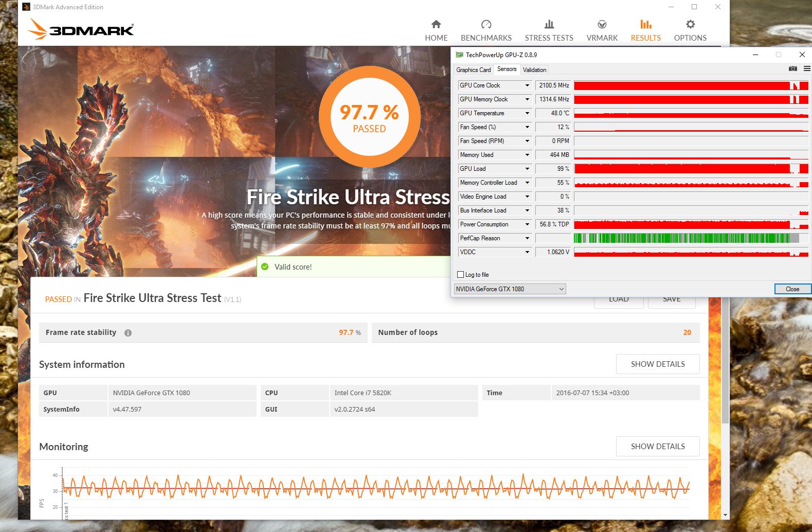Click the Number of loops value 20
Screen dimensions: 812x532
click(x=687, y=332)
